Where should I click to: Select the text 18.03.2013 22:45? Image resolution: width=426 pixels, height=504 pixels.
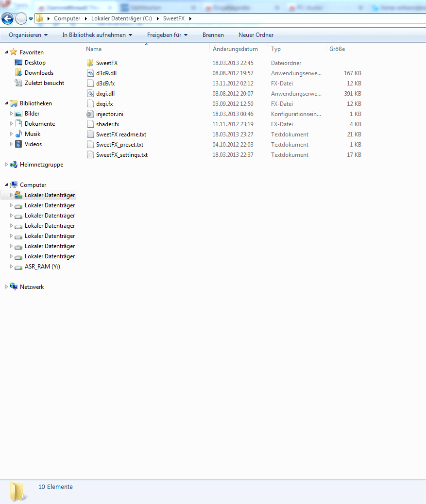(233, 63)
